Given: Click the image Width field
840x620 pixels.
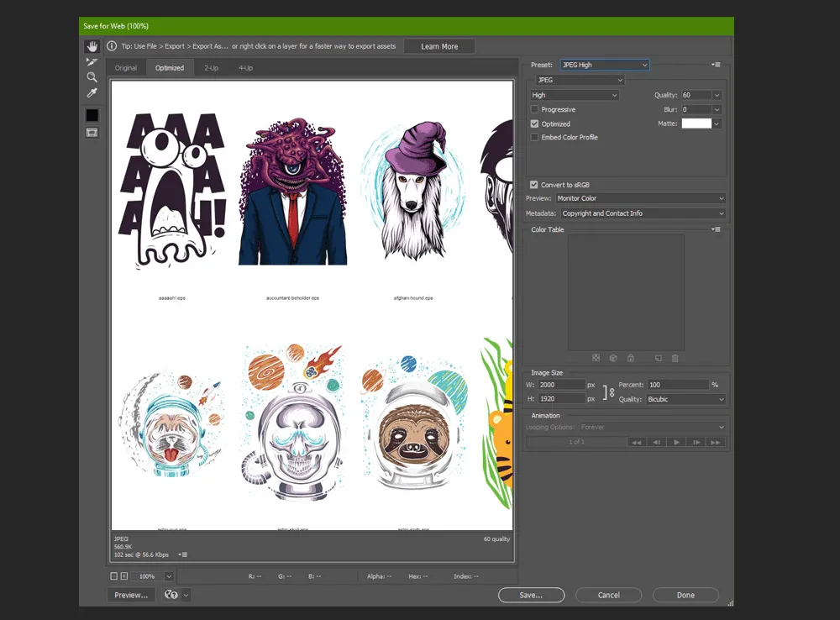Looking at the screenshot, I should click(561, 385).
